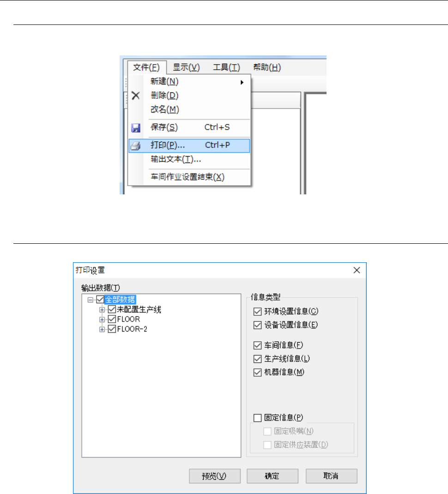Viewport: 448px width, 494px height.
Task: Click the delete X icon in File menu
Action: 136,96
